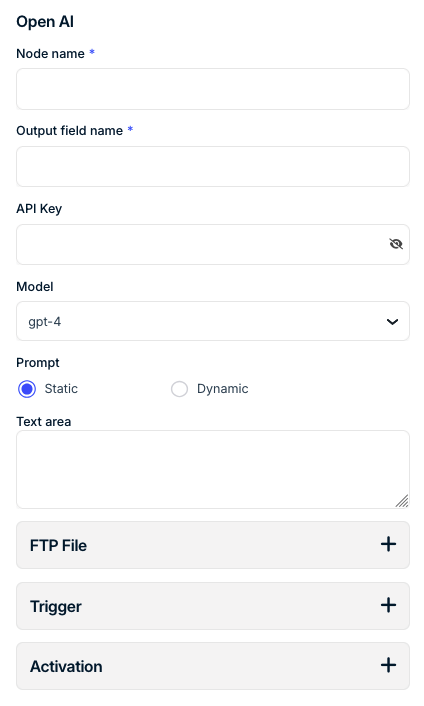Select the Static prompt radio button

(27, 389)
